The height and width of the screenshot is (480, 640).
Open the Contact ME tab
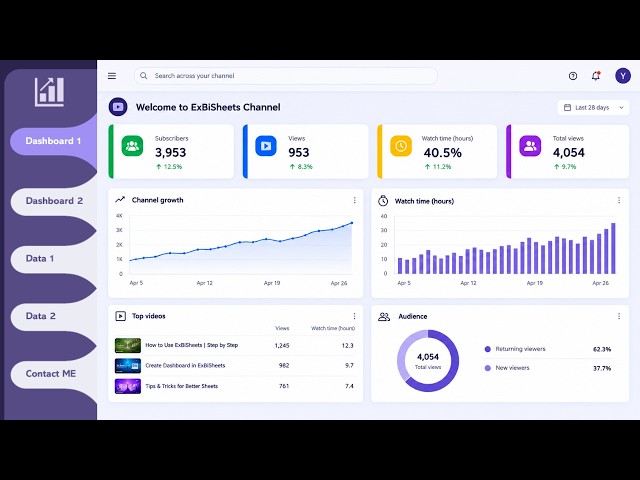pyautogui.click(x=53, y=373)
